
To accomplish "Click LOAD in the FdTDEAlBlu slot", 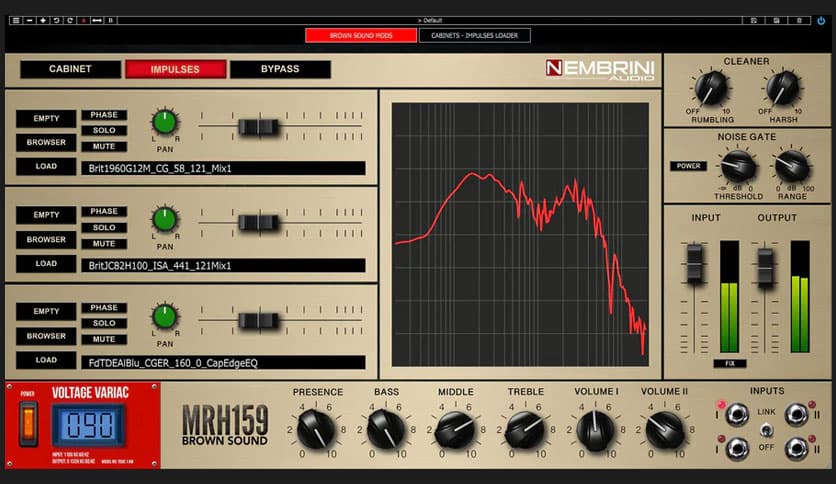I will (46, 360).
